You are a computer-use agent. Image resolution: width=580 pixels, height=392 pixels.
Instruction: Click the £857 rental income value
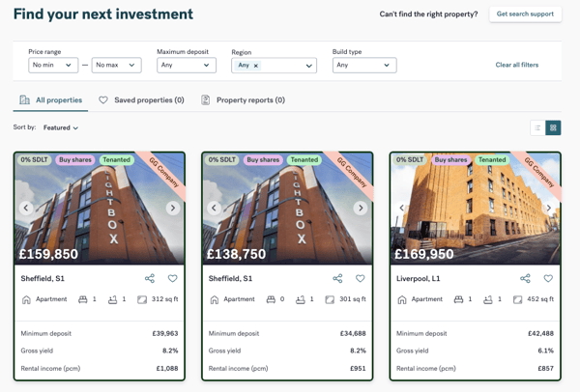[545, 369]
